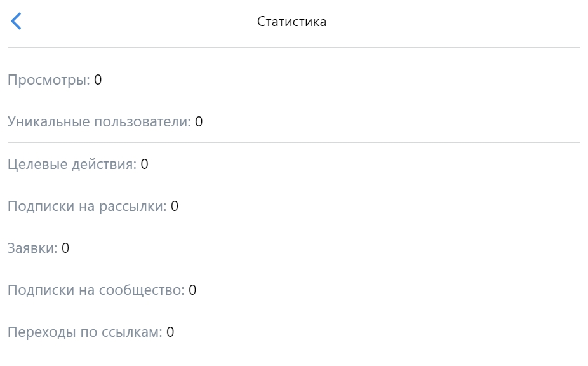Click the "Подписки на сообщество" label
This screenshot has width=588, height=366.
pyautogui.click(x=96, y=290)
